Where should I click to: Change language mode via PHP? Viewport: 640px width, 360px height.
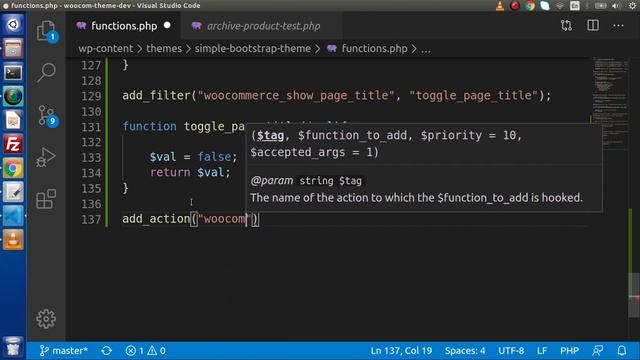[x=569, y=351]
